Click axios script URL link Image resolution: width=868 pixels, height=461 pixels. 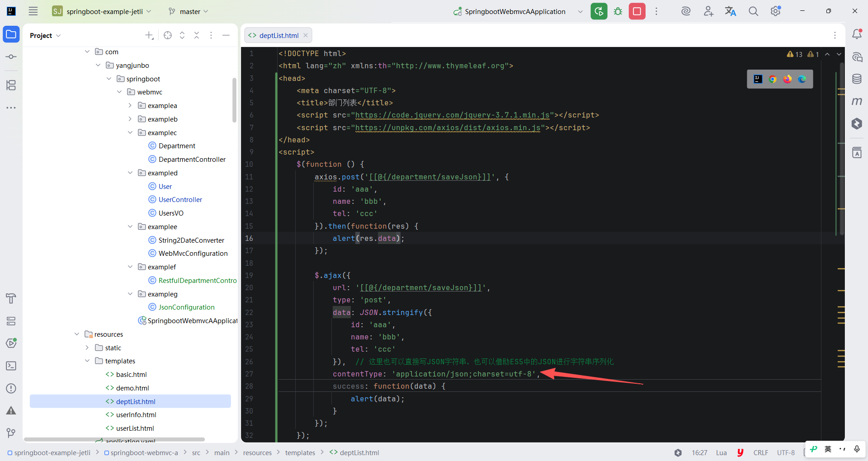tap(448, 128)
